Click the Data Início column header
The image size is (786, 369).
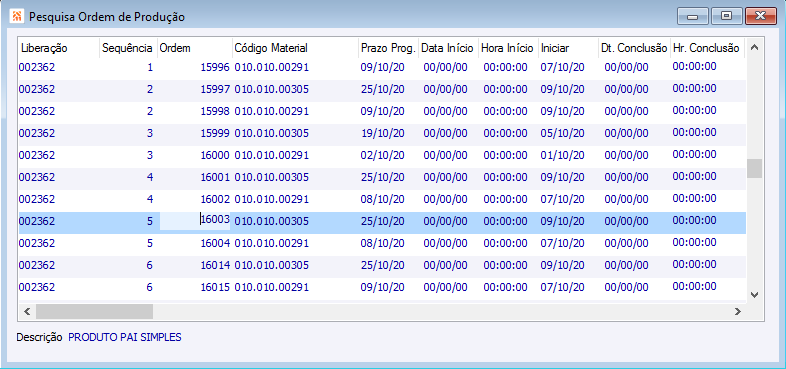click(x=448, y=48)
